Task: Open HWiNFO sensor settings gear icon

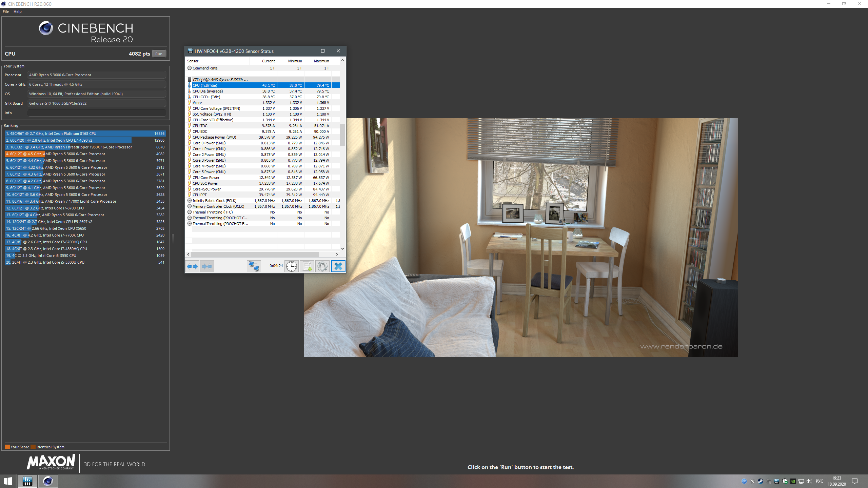Action: pyautogui.click(x=322, y=266)
